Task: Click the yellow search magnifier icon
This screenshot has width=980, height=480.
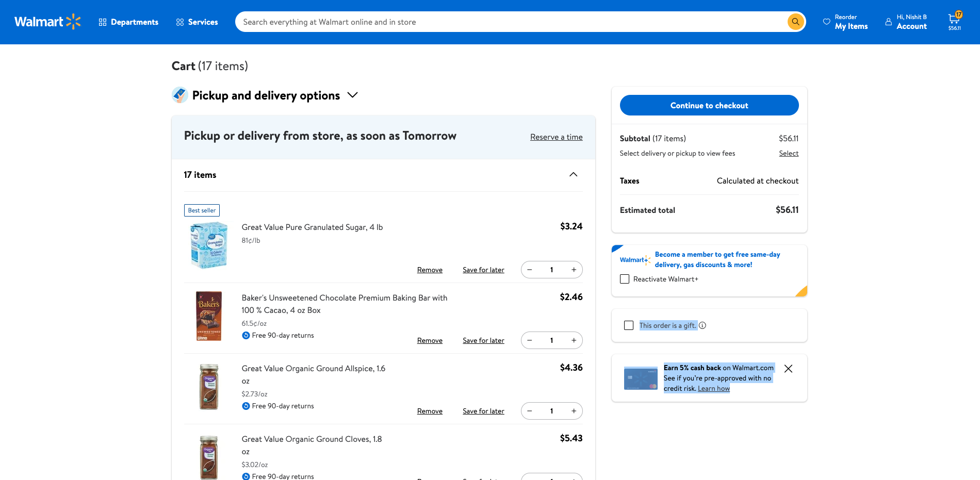Action: click(795, 22)
